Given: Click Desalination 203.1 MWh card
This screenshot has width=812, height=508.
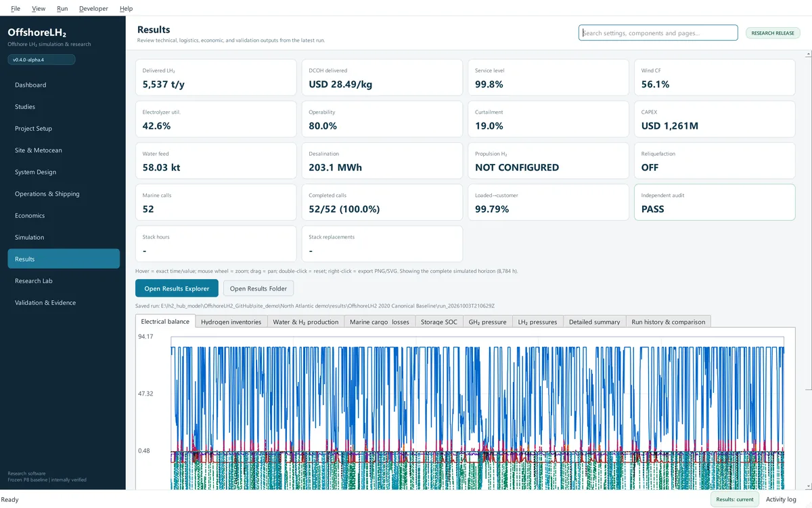Looking at the screenshot, I should pyautogui.click(x=382, y=161).
